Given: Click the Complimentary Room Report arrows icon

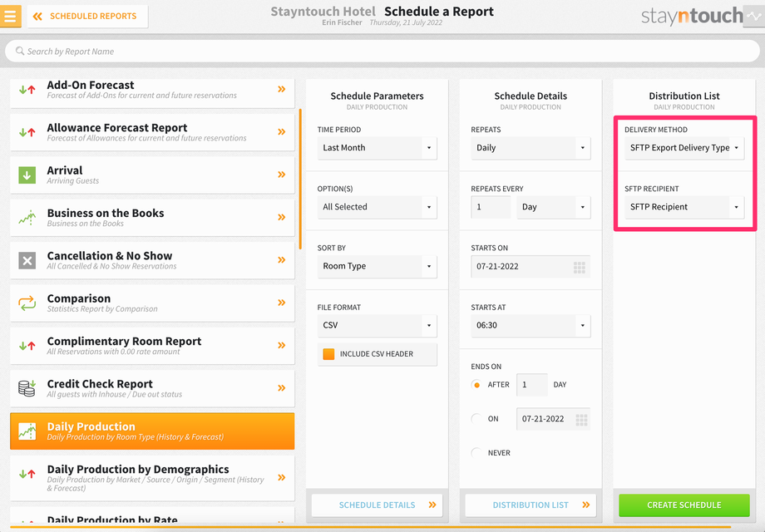Looking at the screenshot, I should tap(27, 346).
